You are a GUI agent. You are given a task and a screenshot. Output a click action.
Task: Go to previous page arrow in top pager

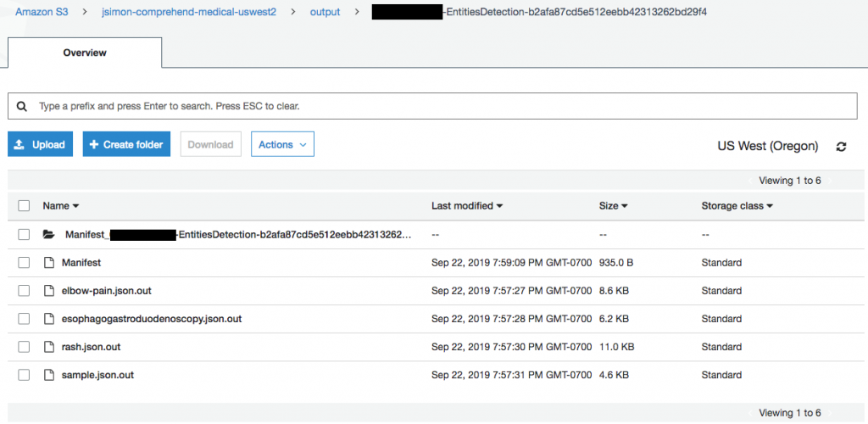(x=751, y=181)
